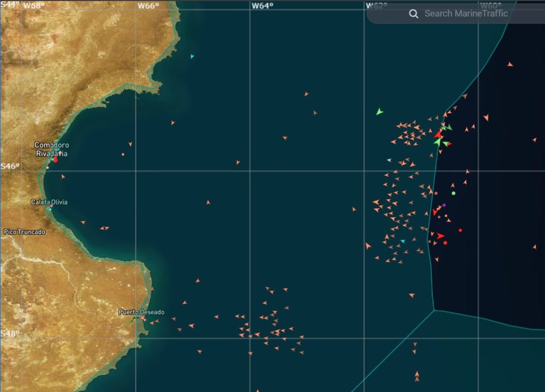Click the Search MarineTraffic input field
Image resolution: width=545 pixels, height=392 pixels.
point(466,14)
